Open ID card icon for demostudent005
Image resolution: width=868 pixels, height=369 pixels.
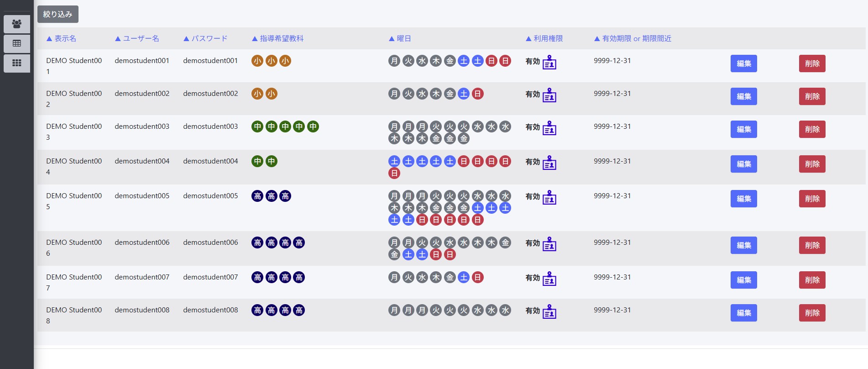(549, 198)
